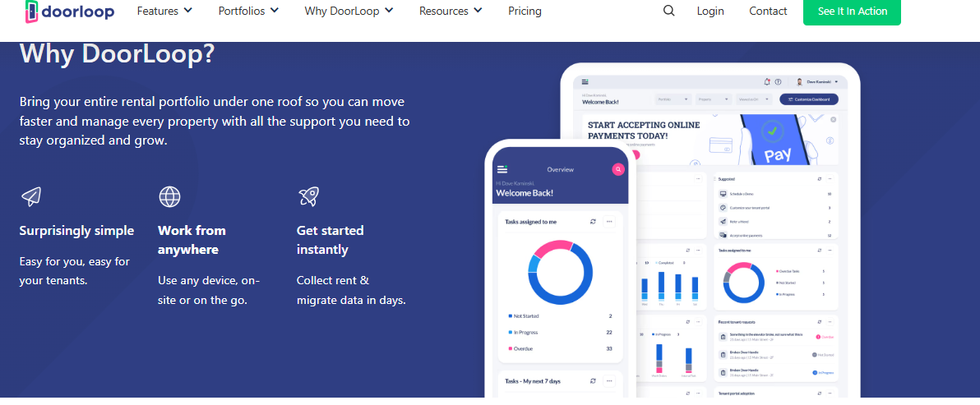
Task: Open more options on phone Tasks assigned to me
Action: 609,222
